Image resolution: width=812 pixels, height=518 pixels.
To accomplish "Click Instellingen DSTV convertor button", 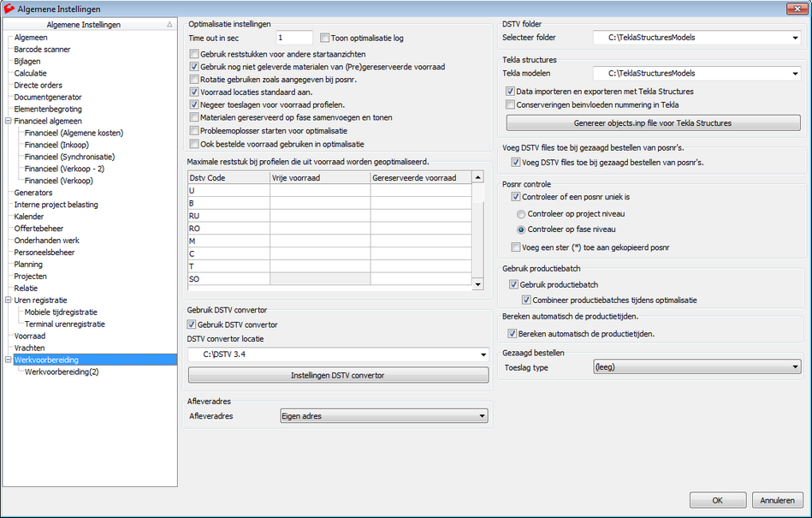I will coord(338,376).
